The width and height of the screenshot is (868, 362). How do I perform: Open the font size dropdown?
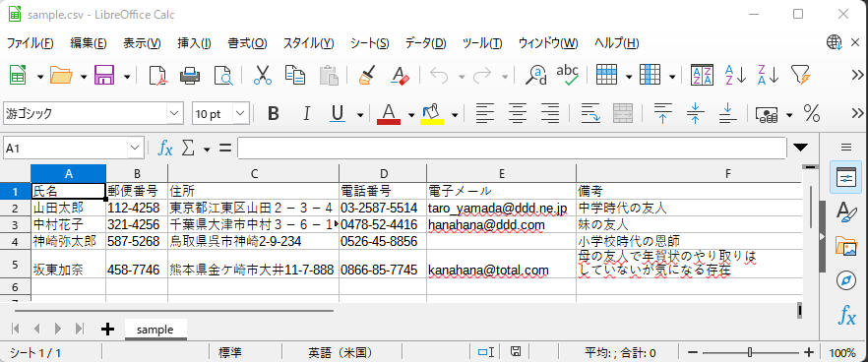tap(240, 114)
